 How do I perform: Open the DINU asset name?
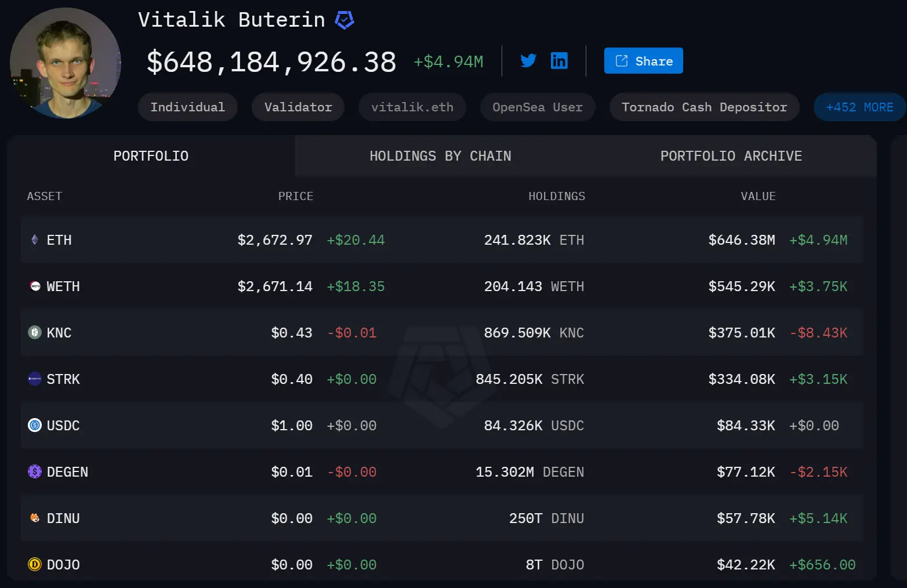(x=63, y=518)
